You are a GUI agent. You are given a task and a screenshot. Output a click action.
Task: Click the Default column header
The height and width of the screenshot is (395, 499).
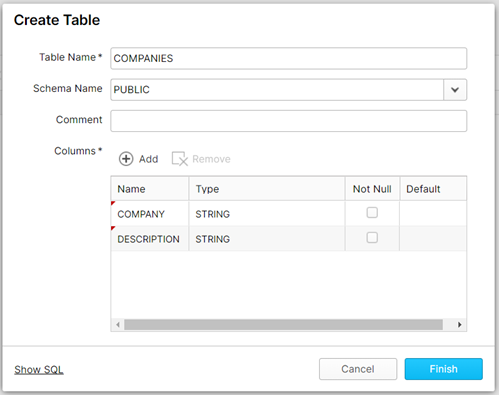pyautogui.click(x=433, y=189)
